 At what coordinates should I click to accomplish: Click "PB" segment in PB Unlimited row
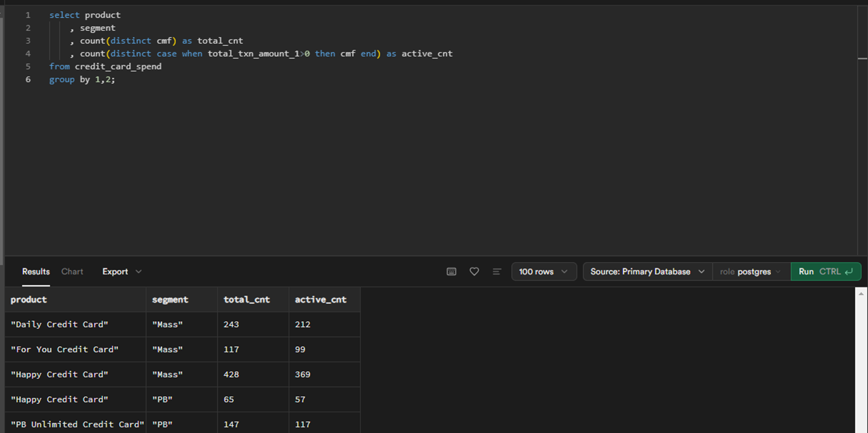181,424
